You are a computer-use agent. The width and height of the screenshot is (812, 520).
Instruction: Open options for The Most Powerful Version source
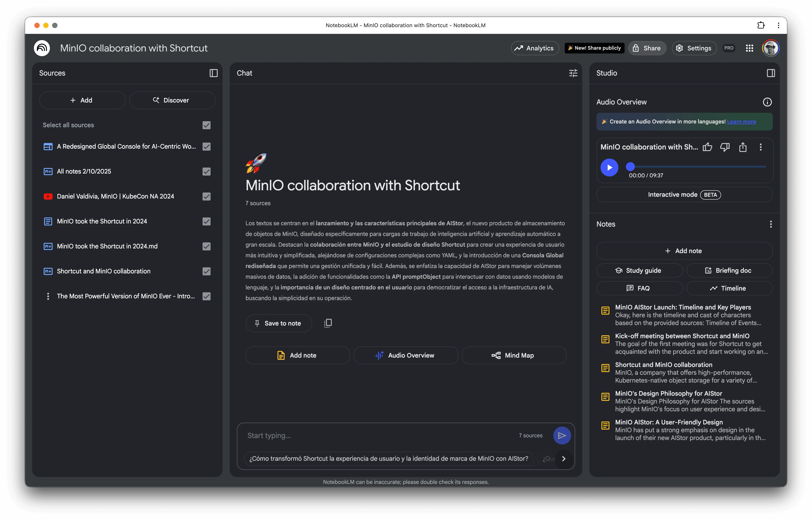pyautogui.click(x=48, y=296)
